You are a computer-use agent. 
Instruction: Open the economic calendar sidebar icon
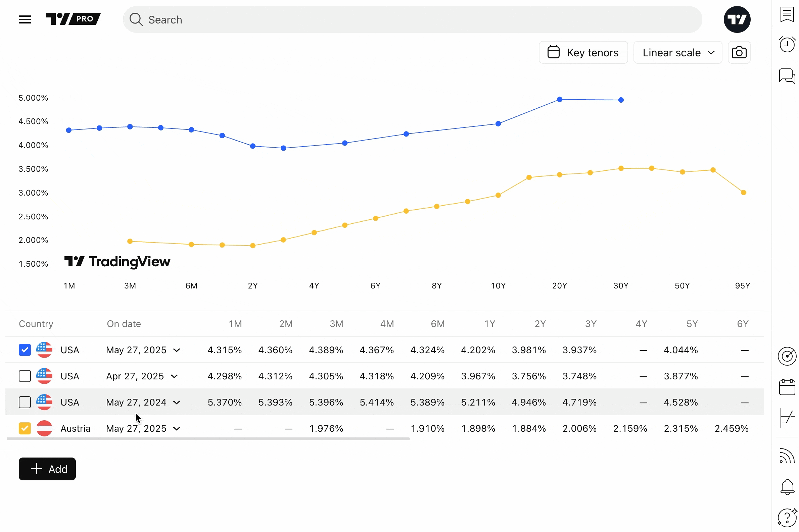tap(787, 387)
